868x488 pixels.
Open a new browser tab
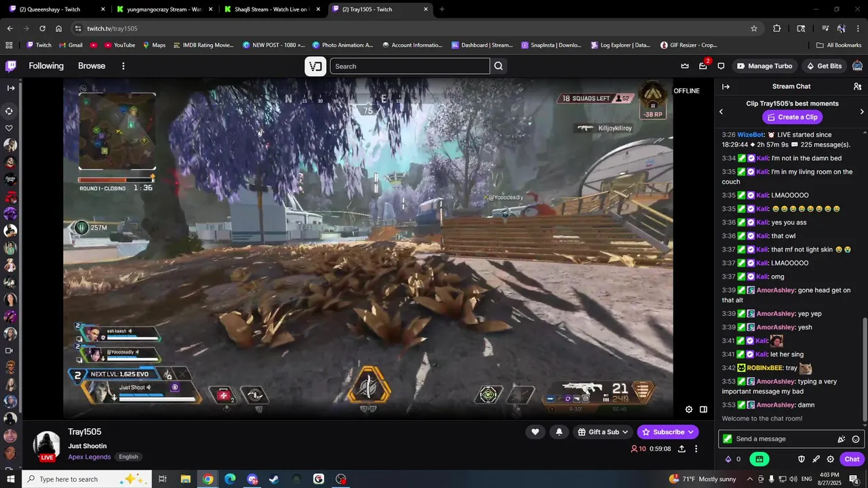[442, 9]
